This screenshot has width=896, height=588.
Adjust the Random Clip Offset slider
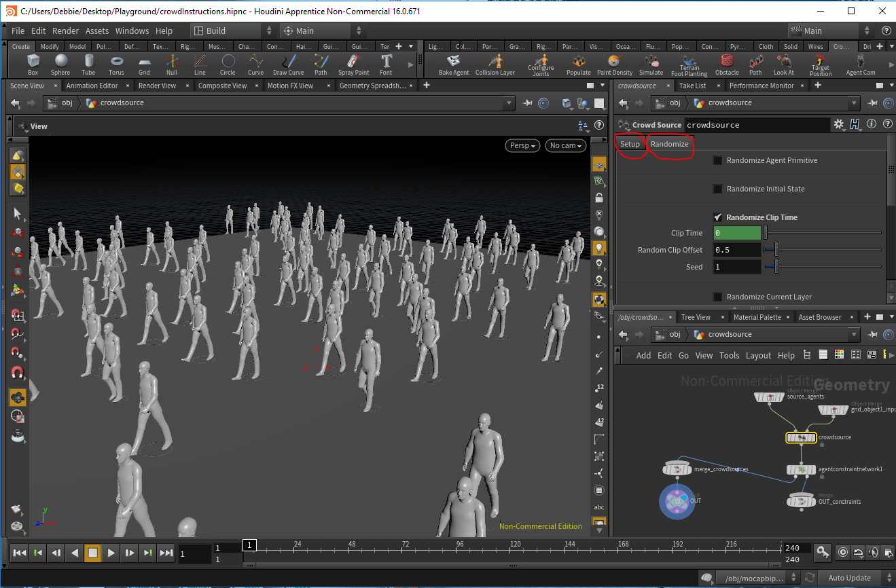776,250
